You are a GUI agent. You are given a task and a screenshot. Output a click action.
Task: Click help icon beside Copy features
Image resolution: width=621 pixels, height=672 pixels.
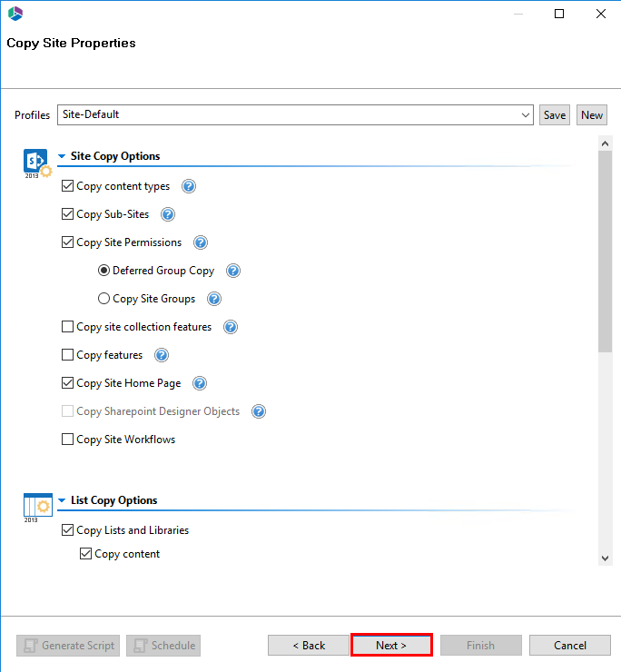click(x=162, y=355)
